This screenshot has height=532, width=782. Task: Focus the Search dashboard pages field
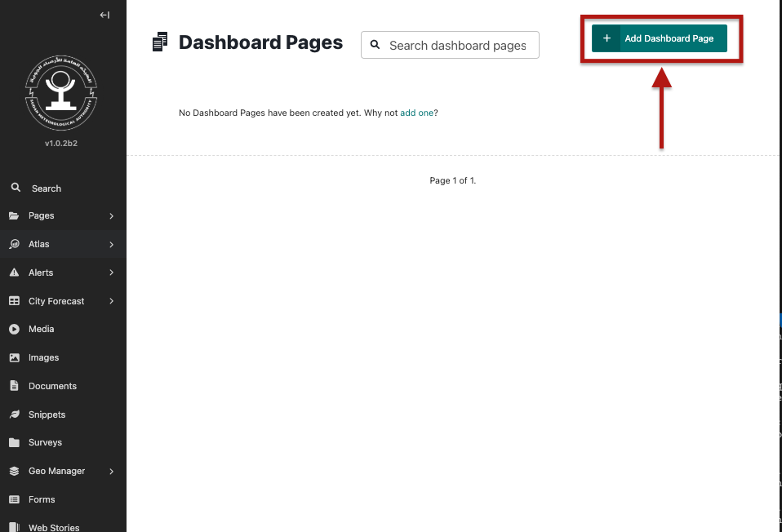coord(450,45)
